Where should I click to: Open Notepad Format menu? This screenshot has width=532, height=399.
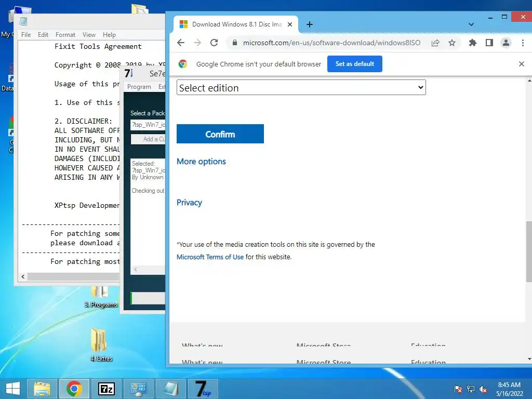pos(65,35)
